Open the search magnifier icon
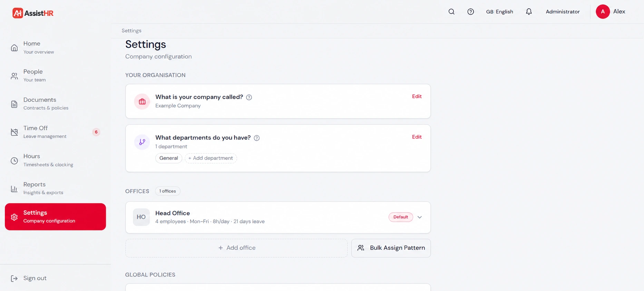 coord(451,12)
